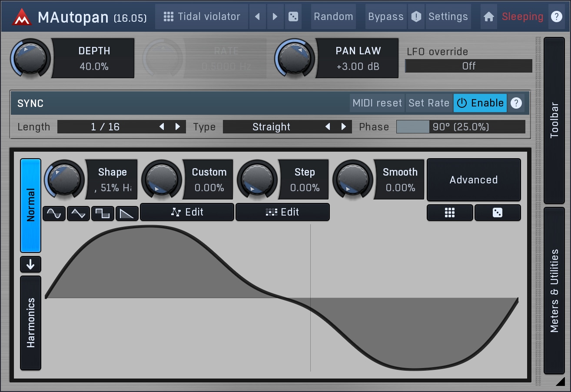
Task: Click the down arrow between Normal and Harmonics
Action: coord(30,264)
